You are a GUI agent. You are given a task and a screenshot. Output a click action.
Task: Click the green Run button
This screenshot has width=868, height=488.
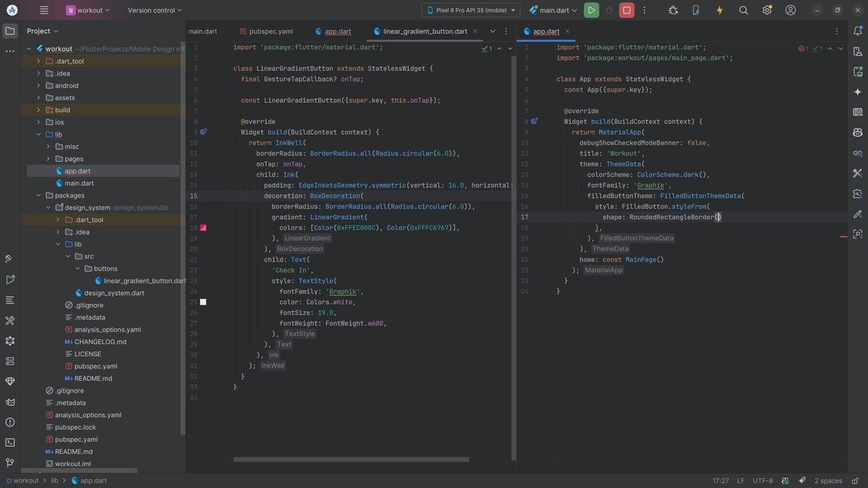click(x=592, y=10)
